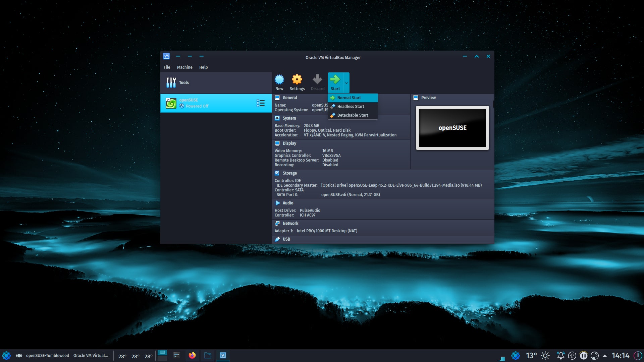Screen dimensions: 644x362
Task: Click the Intel PRO/1000 adapter text
Action: 327,231
